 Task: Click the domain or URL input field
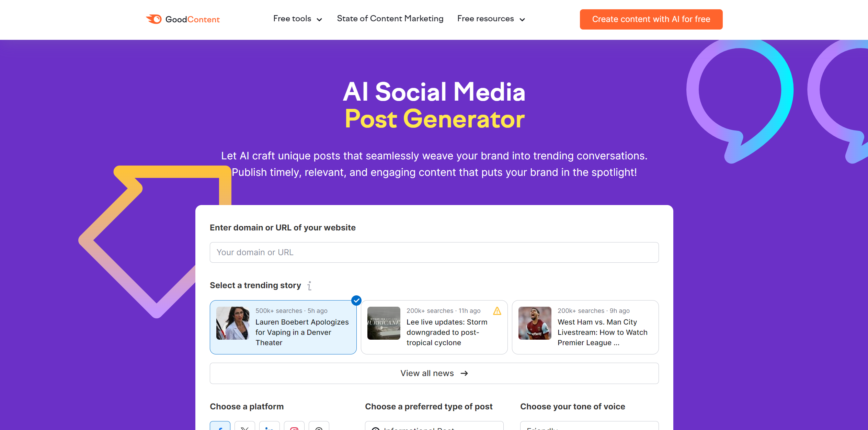click(434, 252)
